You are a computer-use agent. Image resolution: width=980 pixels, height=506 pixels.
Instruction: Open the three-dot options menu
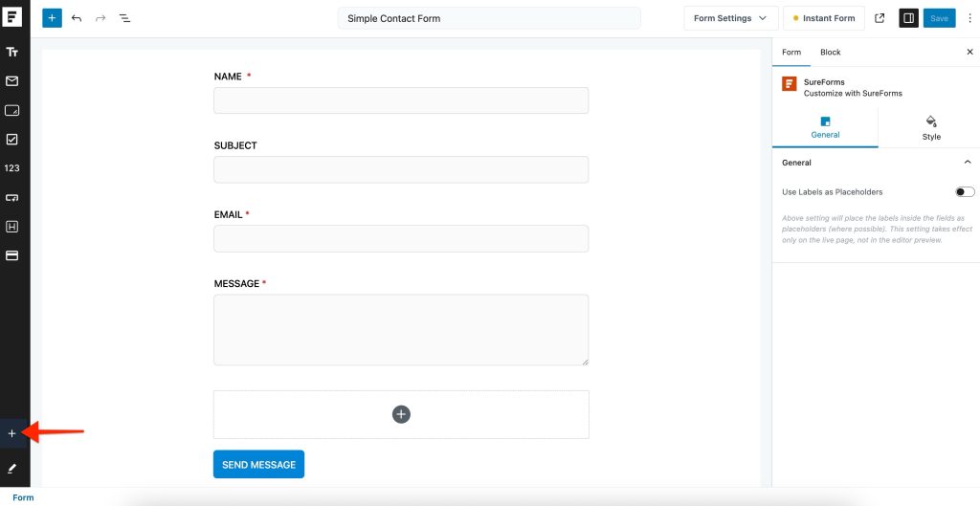[970, 18]
